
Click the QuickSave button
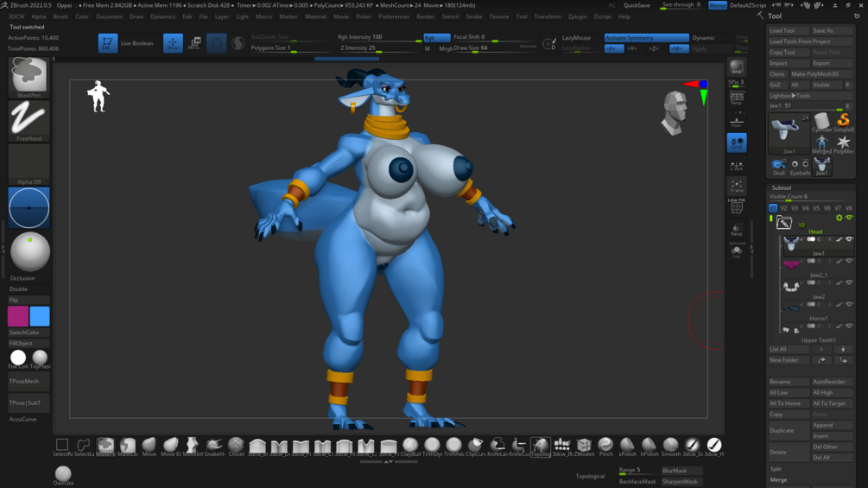click(637, 5)
